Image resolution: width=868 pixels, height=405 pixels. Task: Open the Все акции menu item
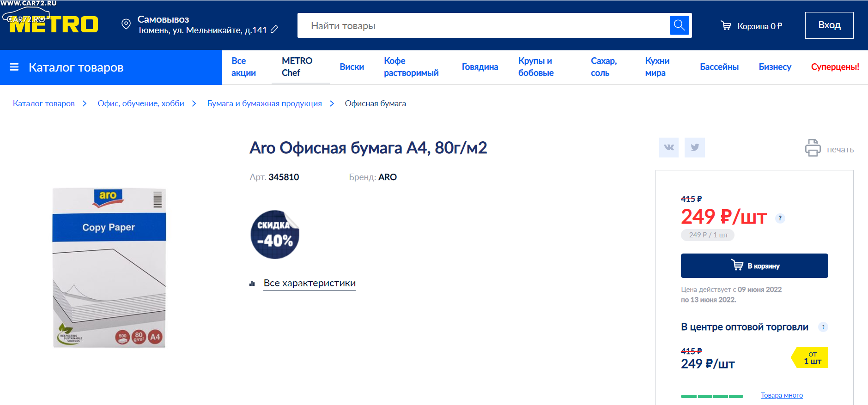tap(243, 67)
